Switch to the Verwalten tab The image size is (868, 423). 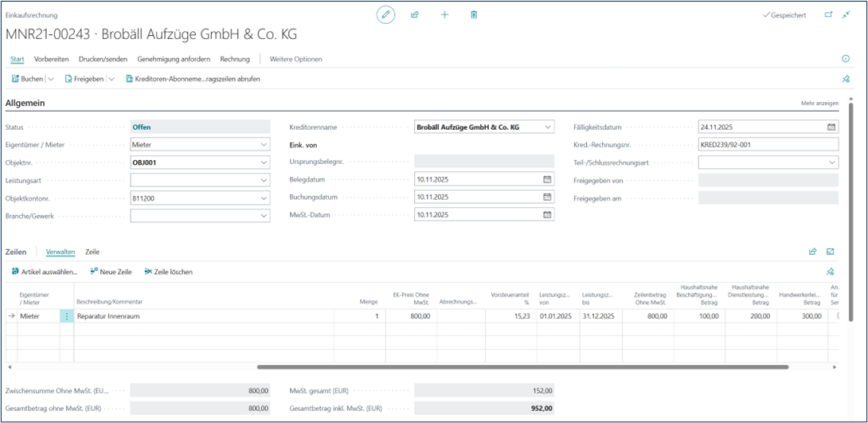pos(61,252)
